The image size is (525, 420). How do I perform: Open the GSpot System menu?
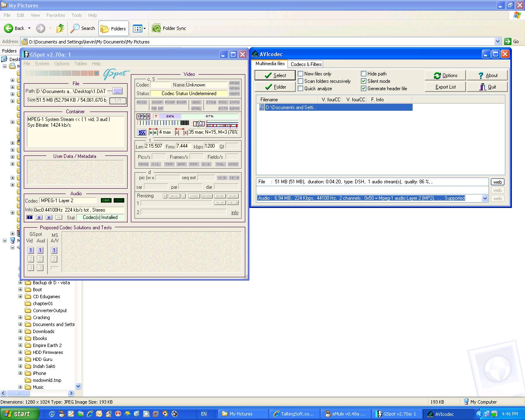[x=42, y=64]
